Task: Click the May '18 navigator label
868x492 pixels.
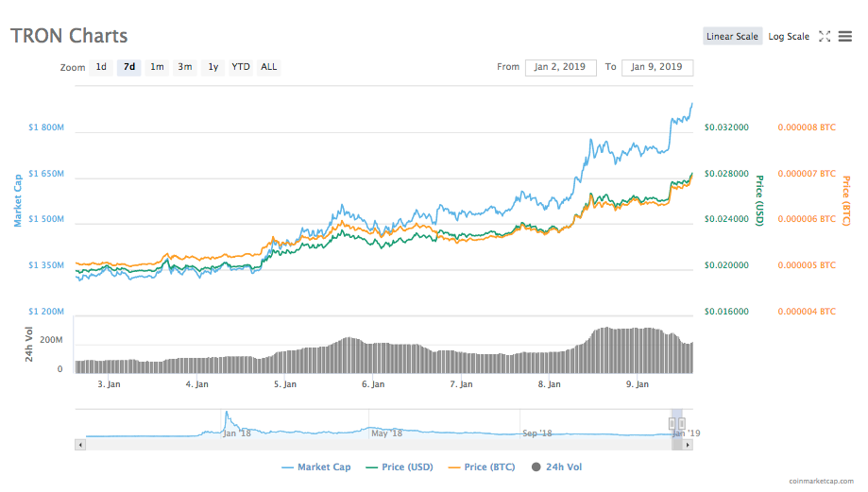Action: [x=387, y=433]
